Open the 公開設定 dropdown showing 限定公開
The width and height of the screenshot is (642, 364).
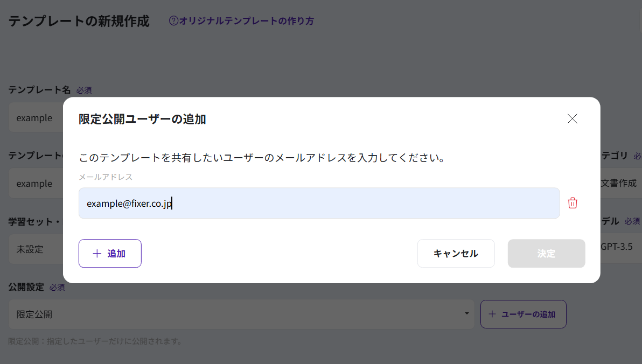pos(241,314)
